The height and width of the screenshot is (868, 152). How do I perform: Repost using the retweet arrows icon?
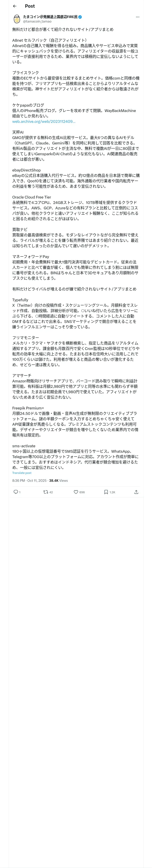click(45, 492)
